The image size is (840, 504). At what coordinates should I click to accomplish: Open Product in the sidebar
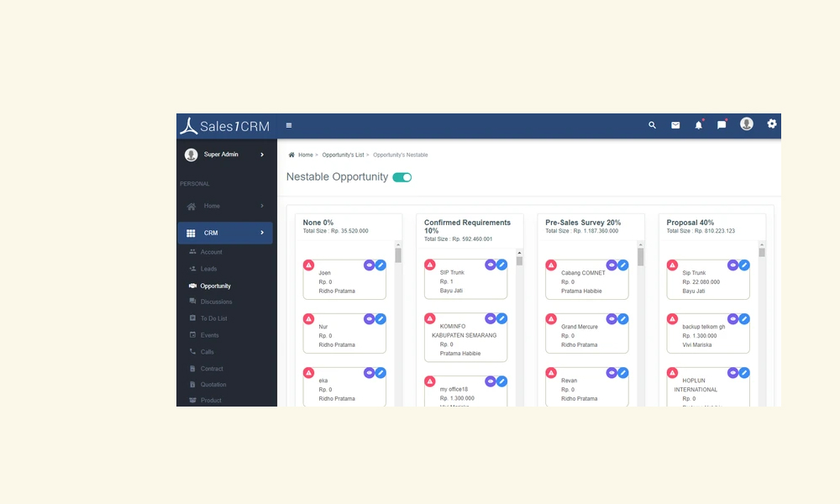(x=211, y=400)
